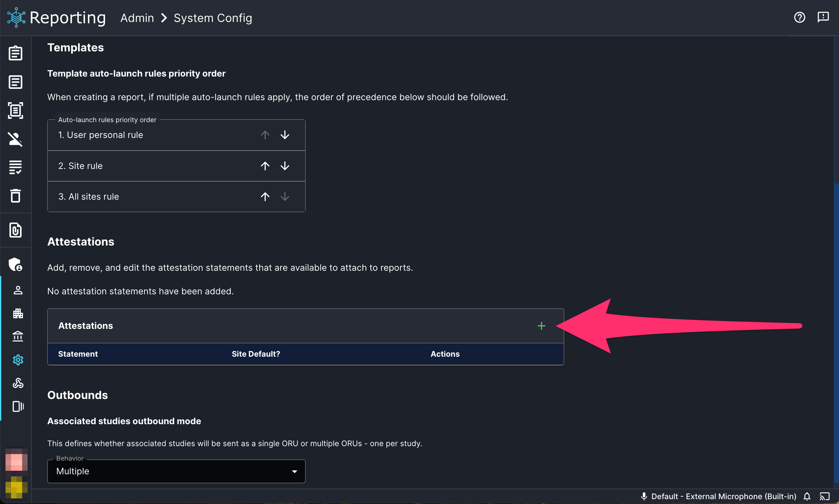The image size is (839, 504).
Task: Click the Site Default? column header
Action: point(256,354)
